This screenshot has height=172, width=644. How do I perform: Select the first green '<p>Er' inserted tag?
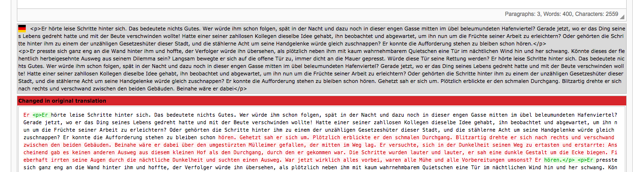click(41, 115)
